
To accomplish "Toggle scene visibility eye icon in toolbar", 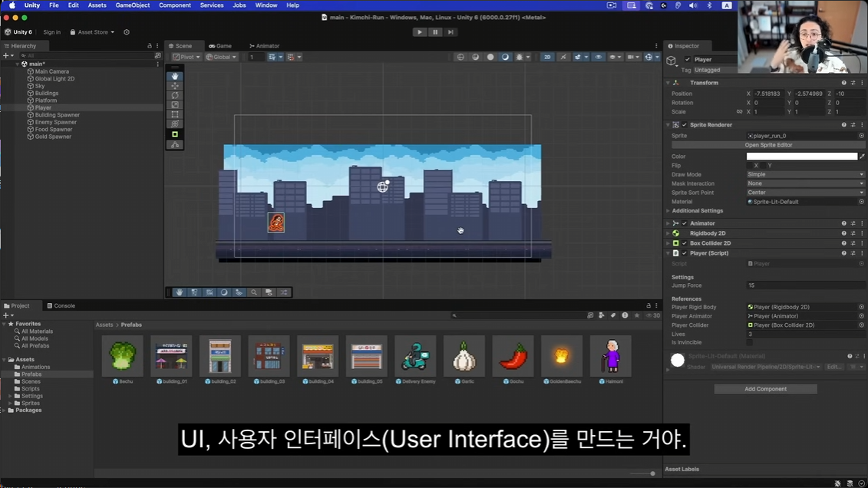I will pos(599,57).
